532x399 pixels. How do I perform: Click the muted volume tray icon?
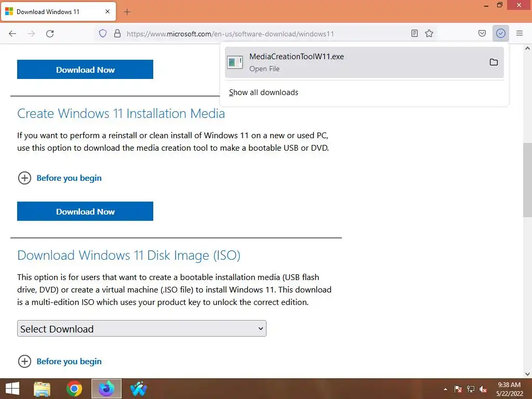pyautogui.click(x=483, y=389)
